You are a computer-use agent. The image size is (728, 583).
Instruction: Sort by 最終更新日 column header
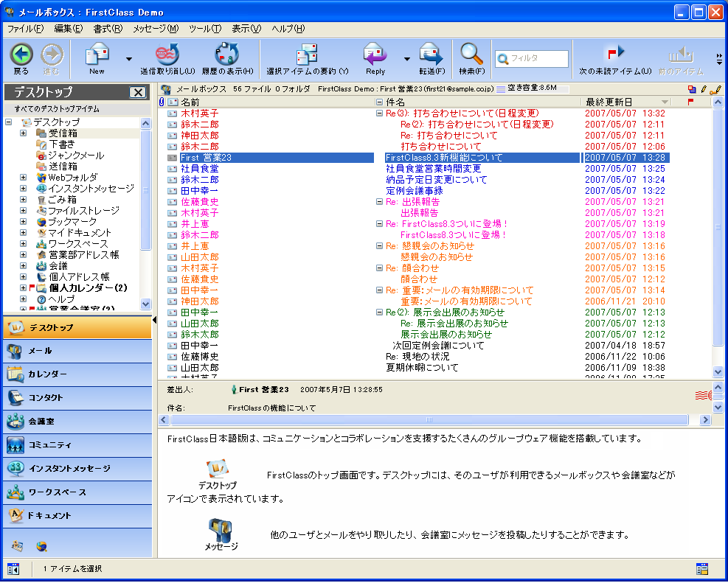point(628,102)
